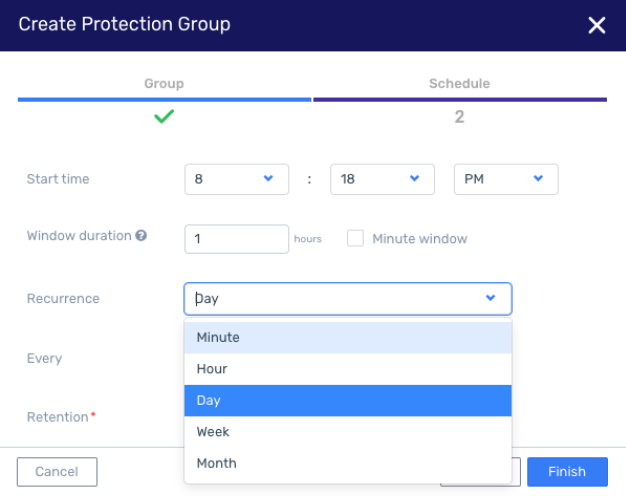Close the Create Protection Group dialog
This screenshot has height=496, width=626.
[x=597, y=25]
